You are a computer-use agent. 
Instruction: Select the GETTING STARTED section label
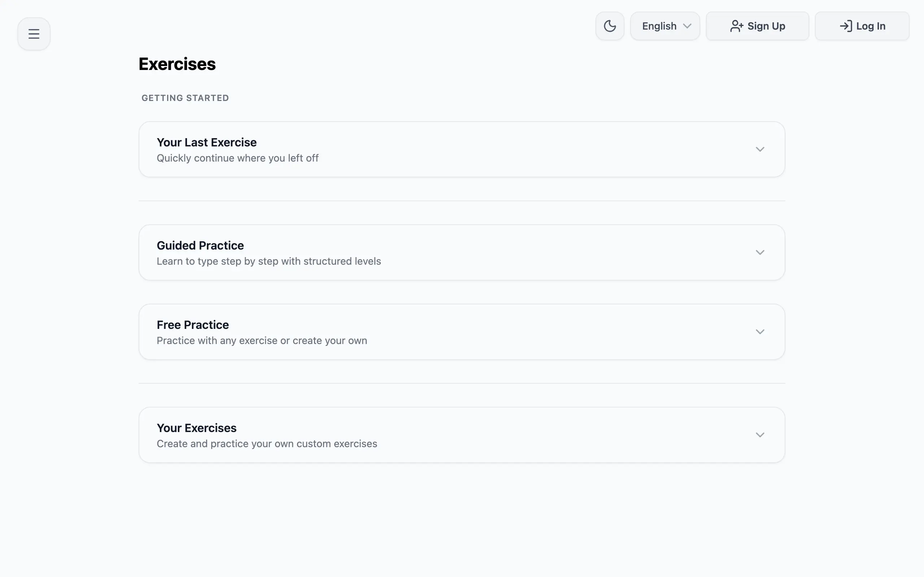[x=185, y=98]
